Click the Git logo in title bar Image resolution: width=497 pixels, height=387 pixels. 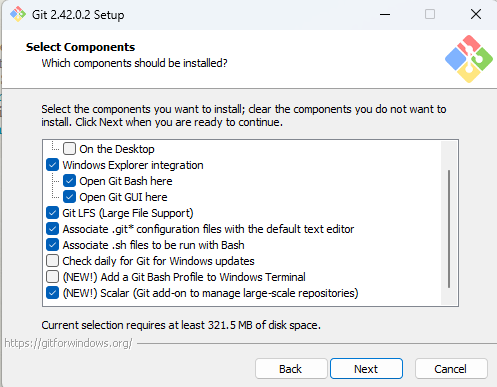18,14
